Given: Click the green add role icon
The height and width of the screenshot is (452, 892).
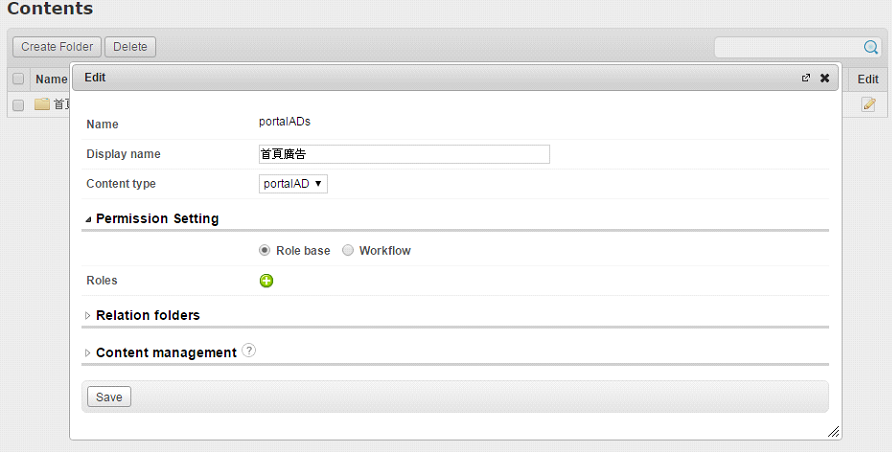Looking at the screenshot, I should click(x=266, y=281).
